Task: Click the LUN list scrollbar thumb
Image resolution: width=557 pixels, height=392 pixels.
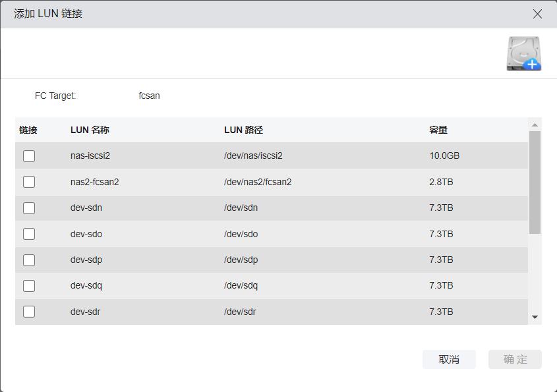Action: (x=535, y=182)
